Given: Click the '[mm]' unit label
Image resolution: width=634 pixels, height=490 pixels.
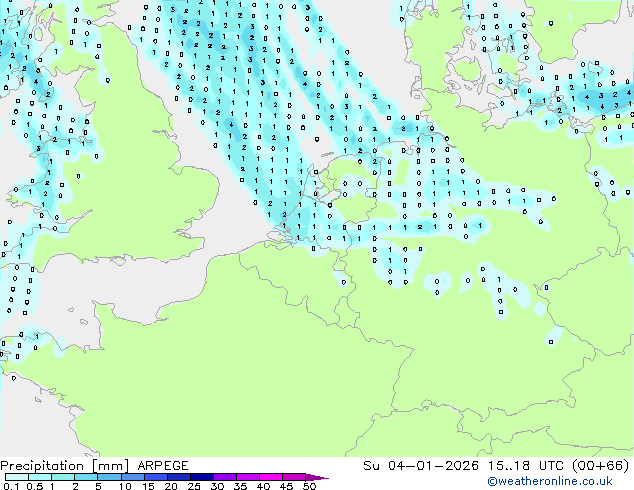Looking at the screenshot, I should point(110,466).
